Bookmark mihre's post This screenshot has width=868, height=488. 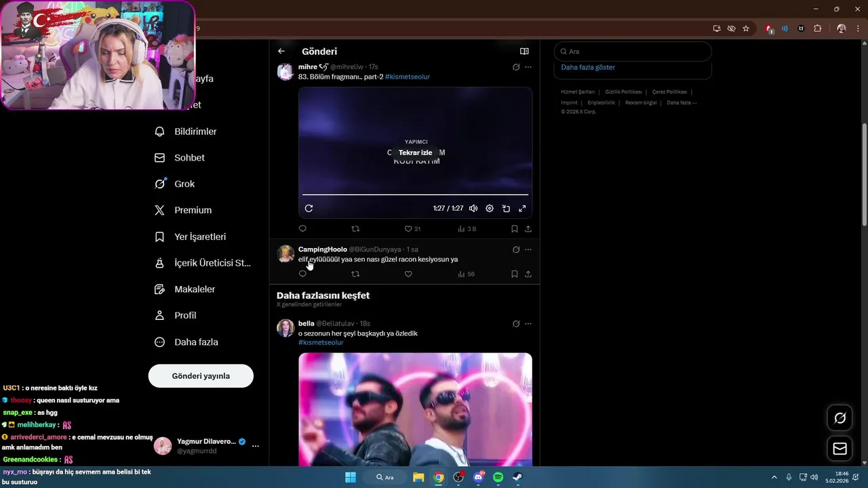(x=515, y=229)
